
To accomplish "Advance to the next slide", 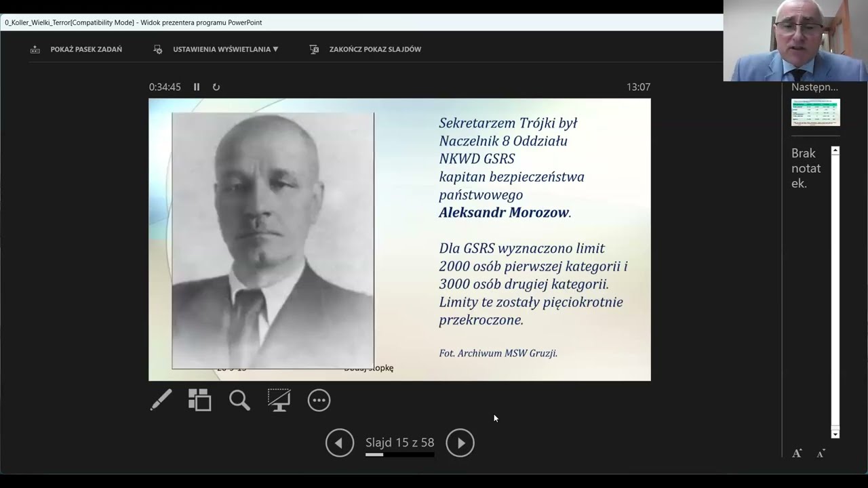I will pyautogui.click(x=460, y=443).
